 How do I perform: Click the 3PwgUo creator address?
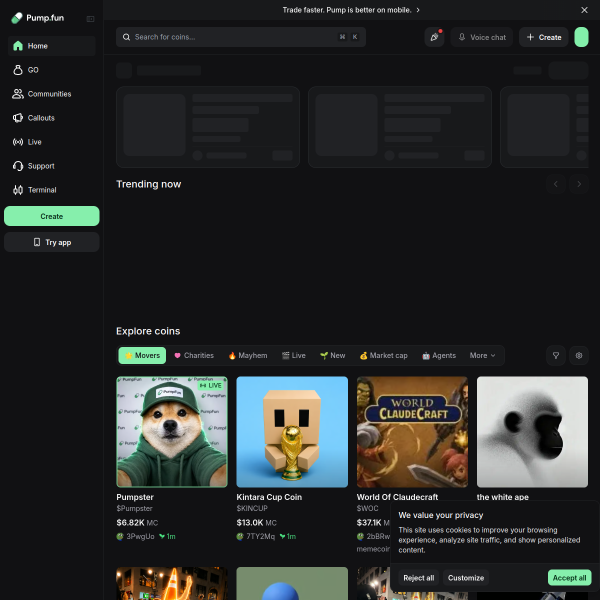[140, 536]
